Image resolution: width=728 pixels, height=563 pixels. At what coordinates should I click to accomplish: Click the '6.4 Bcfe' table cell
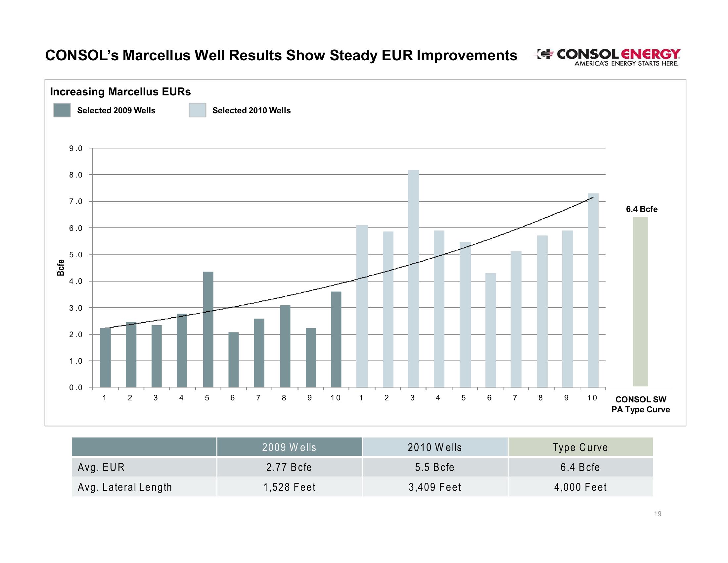580,467
